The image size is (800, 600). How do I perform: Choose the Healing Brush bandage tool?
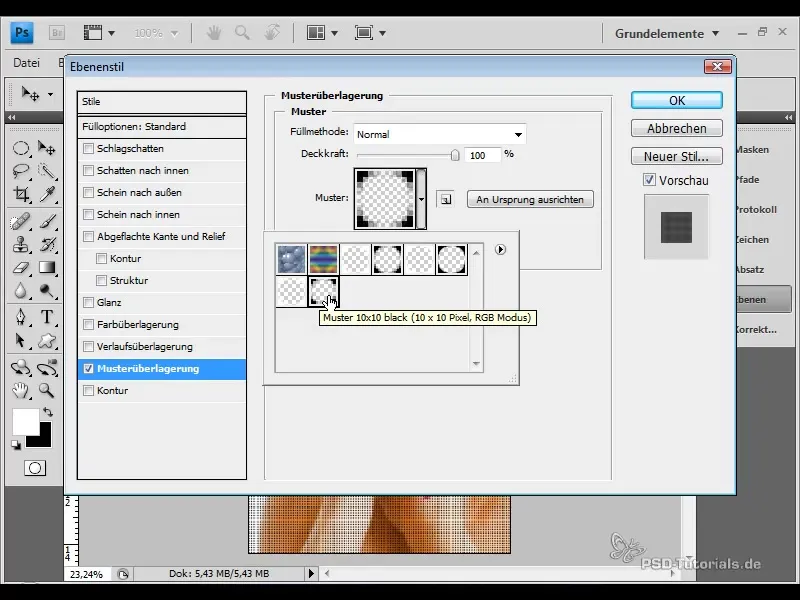pos(21,222)
